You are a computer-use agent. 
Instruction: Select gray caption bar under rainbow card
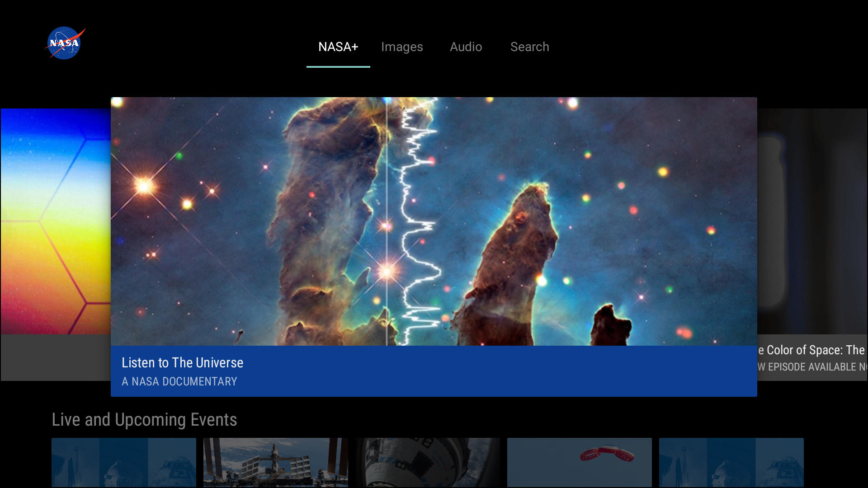pos(56,357)
